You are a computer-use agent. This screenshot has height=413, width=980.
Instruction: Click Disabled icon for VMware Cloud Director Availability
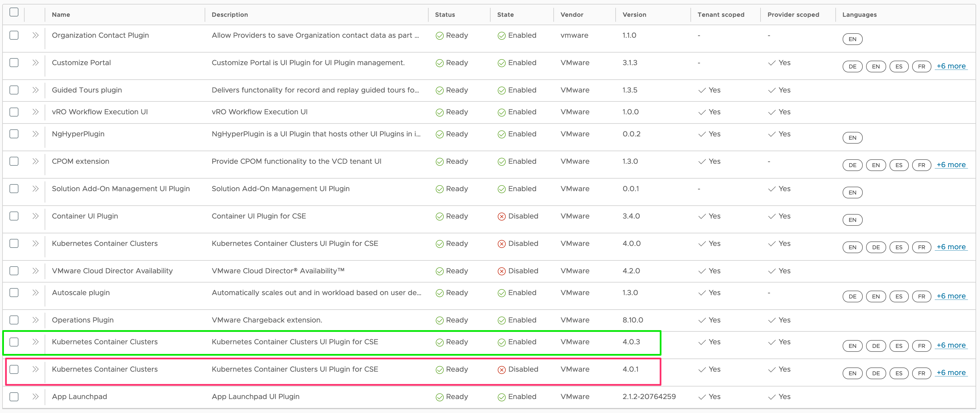pyautogui.click(x=501, y=271)
